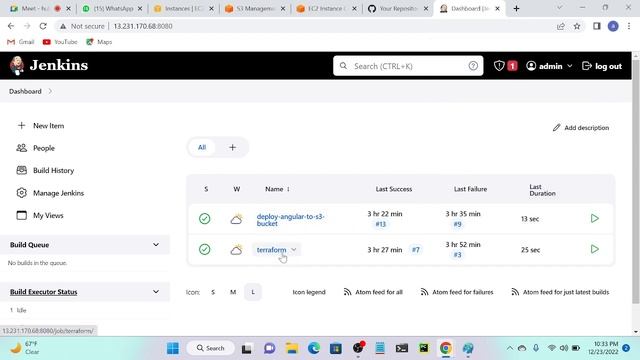This screenshot has width=640, height=360.
Task: Open last failure build #9
Action: click(x=457, y=224)
